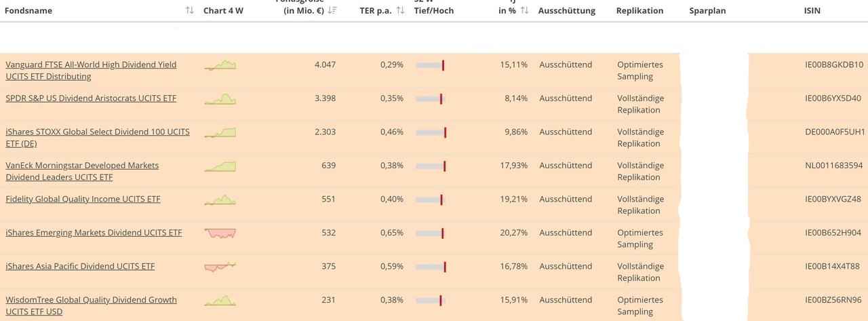Open the iShares Emerging Markets red chart
Viewport: 868px width, 321px height.
point(220,233)
